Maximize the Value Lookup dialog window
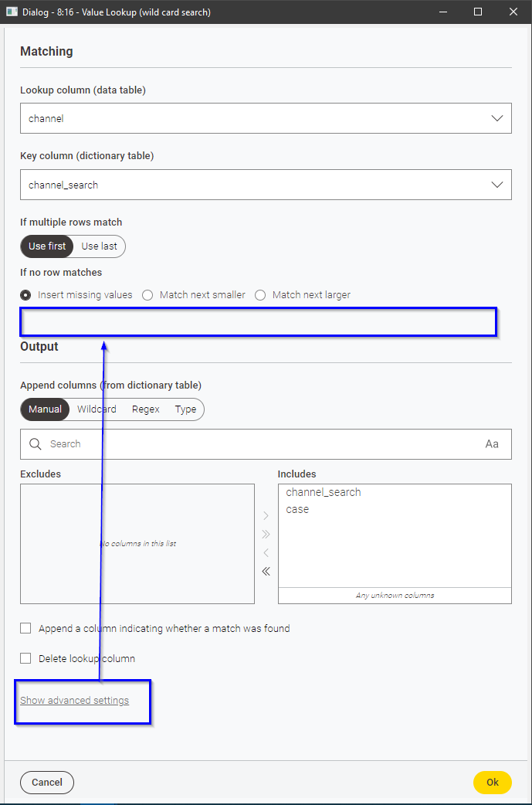532x805 pixels. [478, 12]
